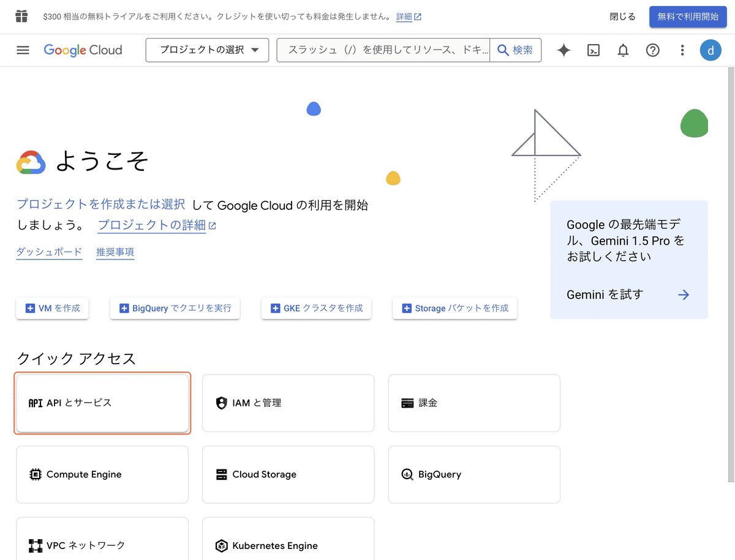Click the Compute Engine card label
The height and width of the screenshot is (560, 735).
click(84, 474)
